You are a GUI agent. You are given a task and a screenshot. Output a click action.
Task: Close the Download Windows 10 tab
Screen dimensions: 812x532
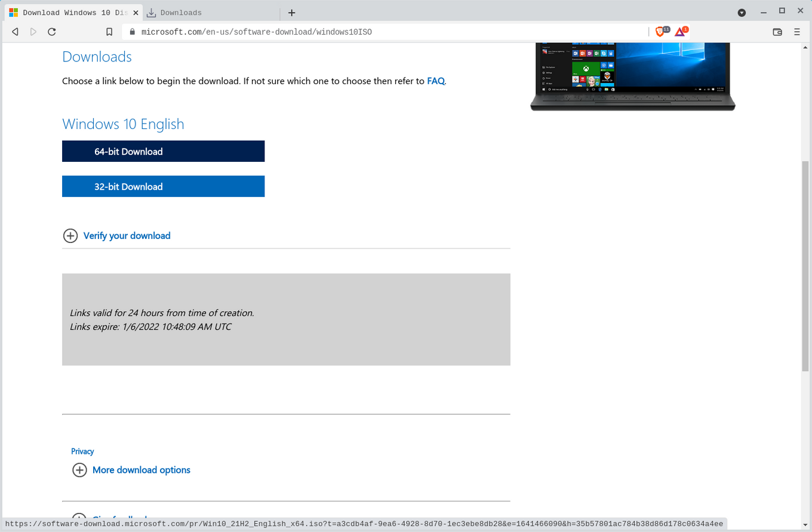click(x=136, y=13)
